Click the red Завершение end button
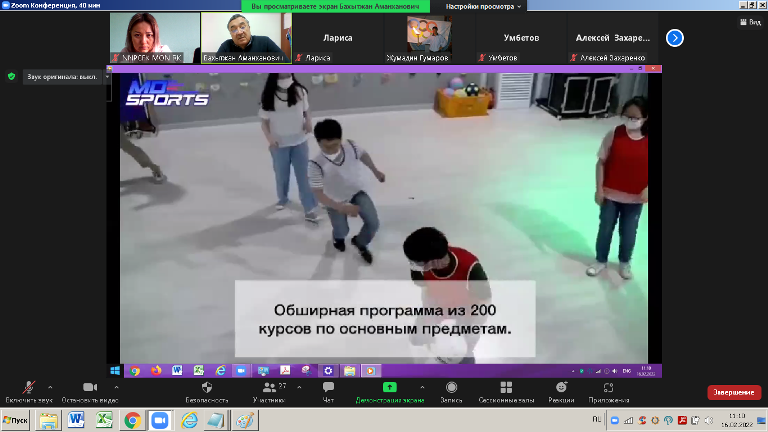Viewport: 768px width, 432px height. [x=734, y=392]
